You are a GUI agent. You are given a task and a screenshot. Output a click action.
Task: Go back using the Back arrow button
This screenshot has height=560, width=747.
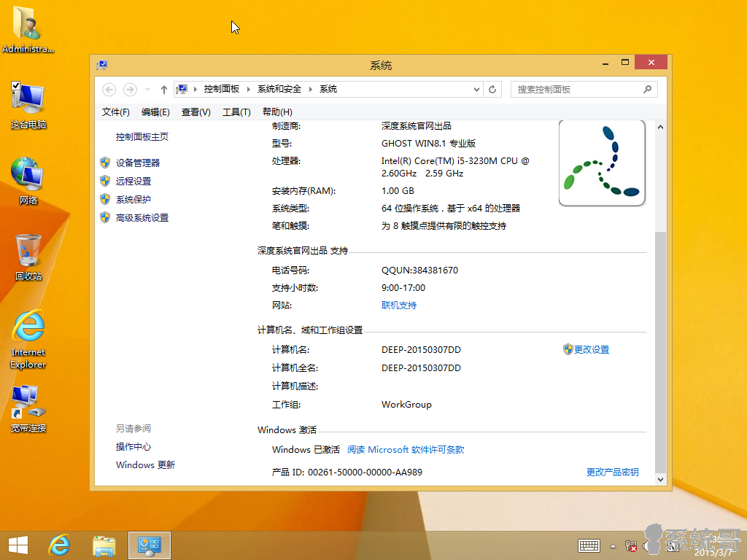click(x=109, y=90)
